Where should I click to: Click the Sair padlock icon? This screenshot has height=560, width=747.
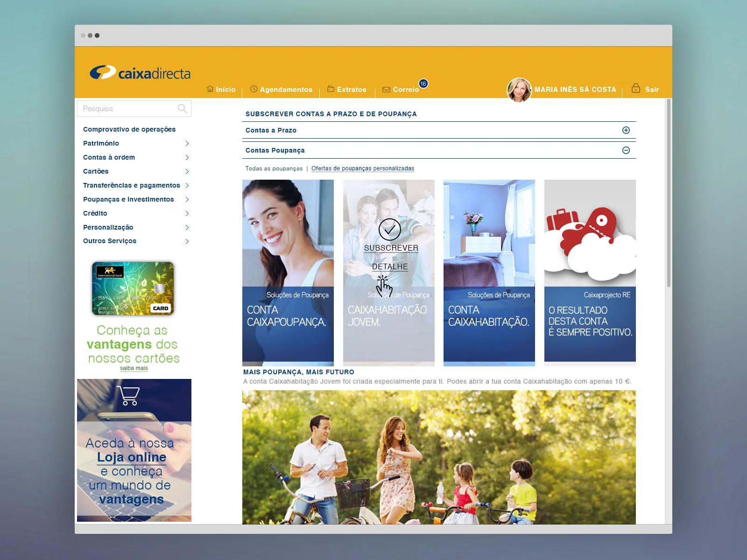[636, 88]
